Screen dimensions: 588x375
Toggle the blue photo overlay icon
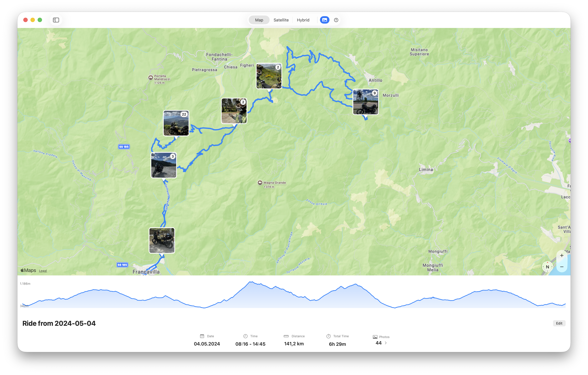[x=324, y=20]
